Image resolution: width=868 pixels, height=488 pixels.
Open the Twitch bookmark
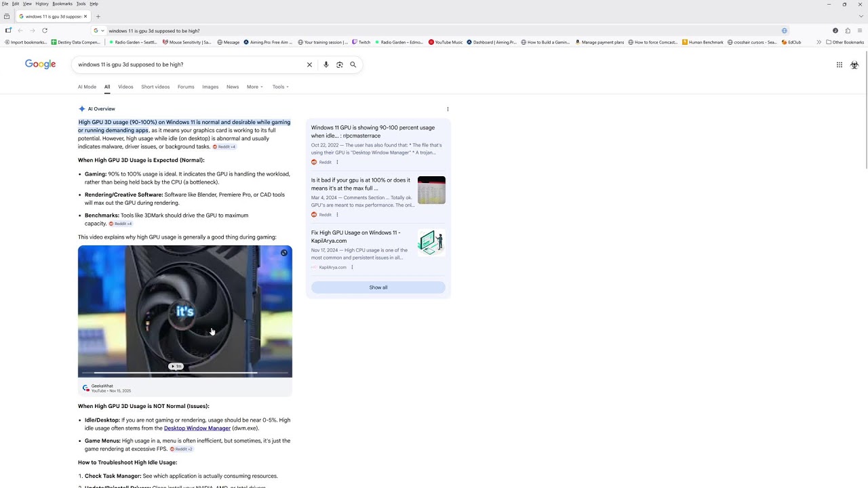pos(361,42)
